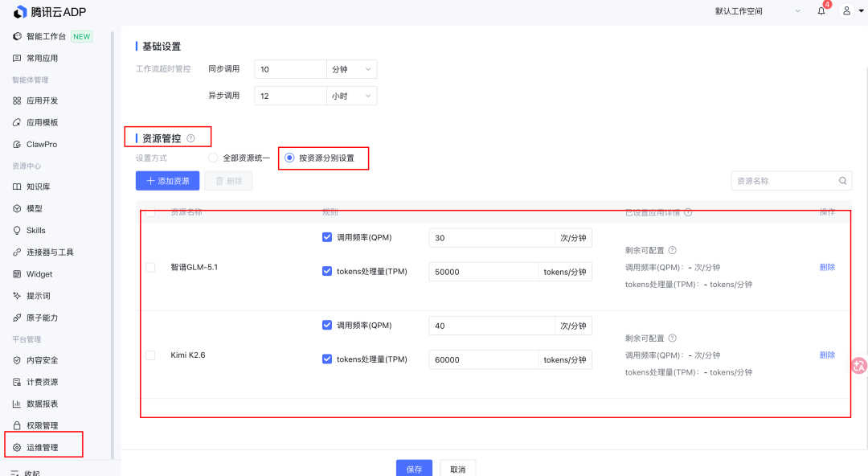This screenshot has height=476, width=868.
Task: Click the 数据报表 chart icon
Action: [x=17, y=404]
